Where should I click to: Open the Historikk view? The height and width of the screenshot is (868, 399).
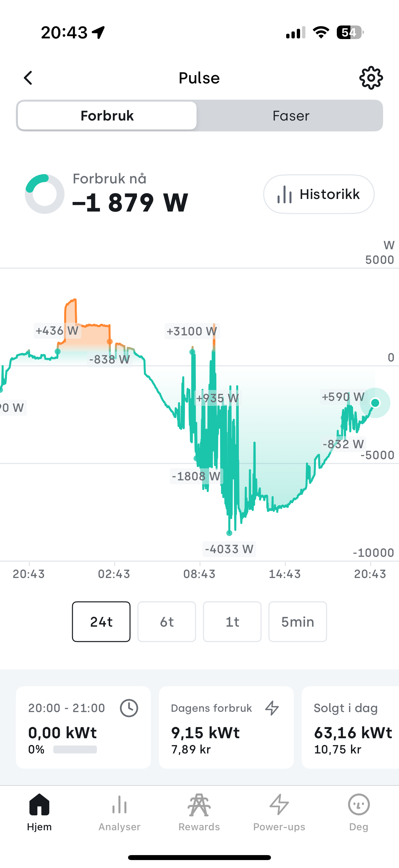(319, 194)
